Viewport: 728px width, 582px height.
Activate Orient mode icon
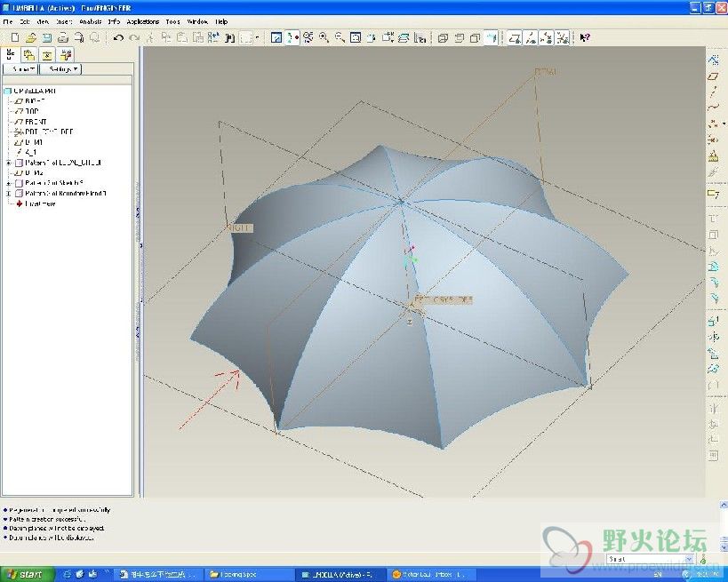pyautogui.click(x=308, y=37)
